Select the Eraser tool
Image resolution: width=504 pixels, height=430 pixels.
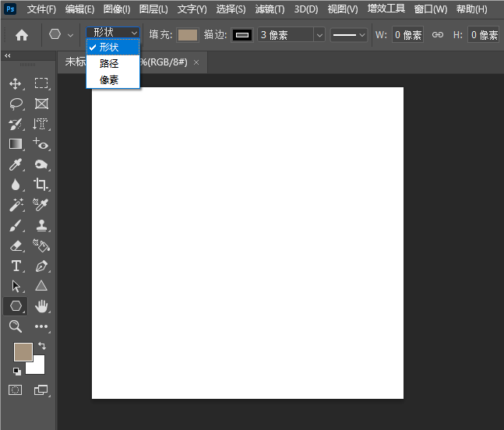(x=16, y=246)
